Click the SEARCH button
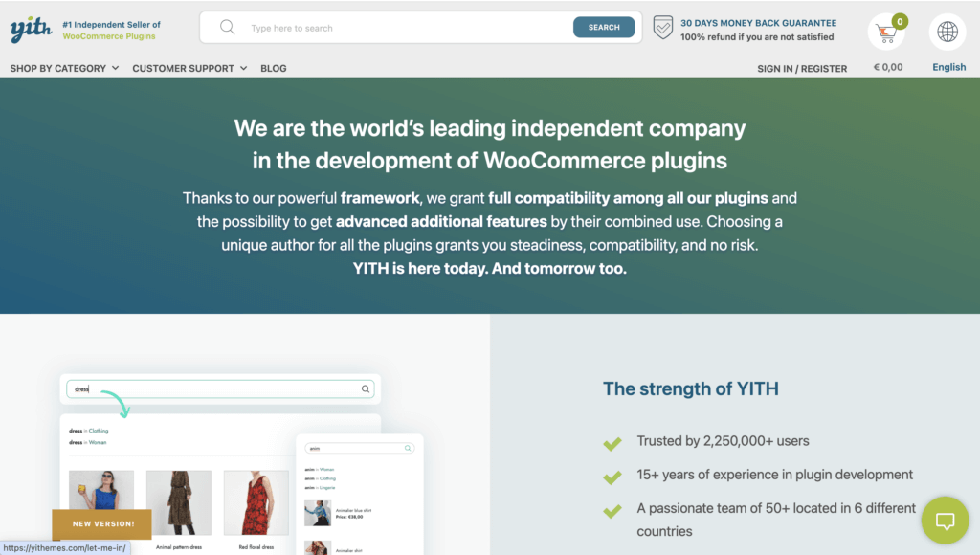The width and height of the screenshot is (980, 555). click(x=604, y=28)
